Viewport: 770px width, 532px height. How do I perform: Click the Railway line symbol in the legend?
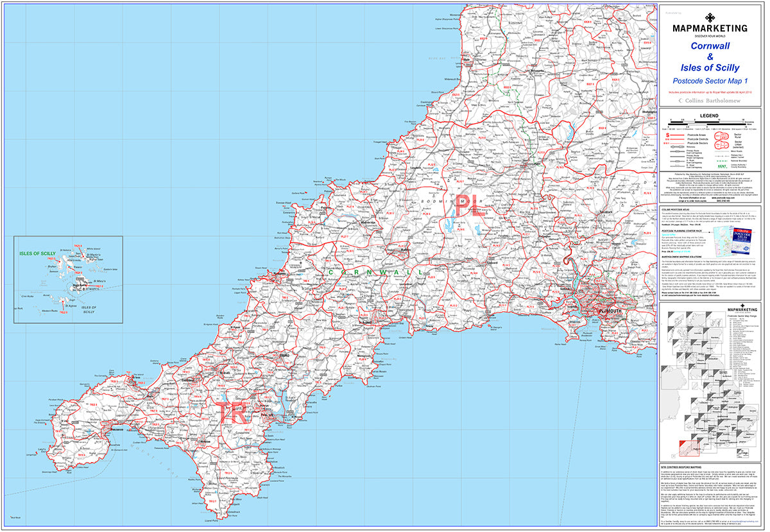(721, 156)
